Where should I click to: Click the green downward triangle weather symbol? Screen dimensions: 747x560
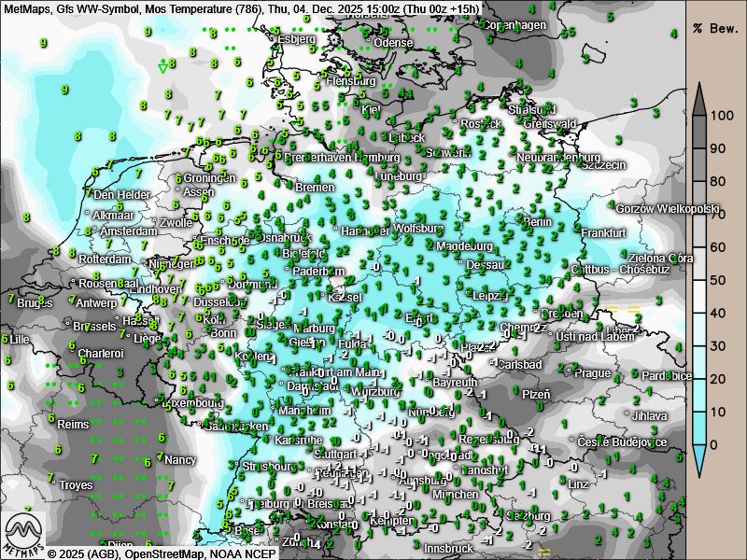163,67
